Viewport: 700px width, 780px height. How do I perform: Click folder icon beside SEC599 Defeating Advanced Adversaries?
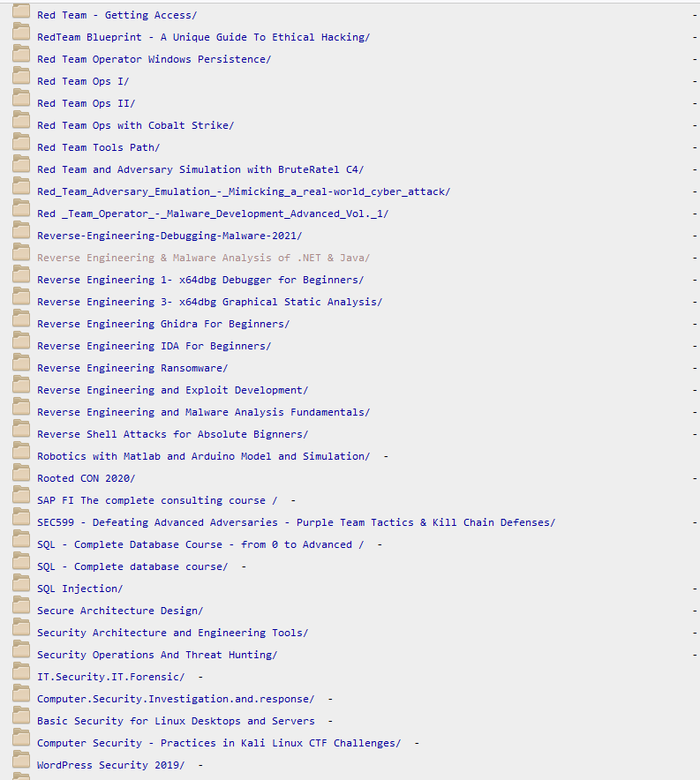[21, 517]
